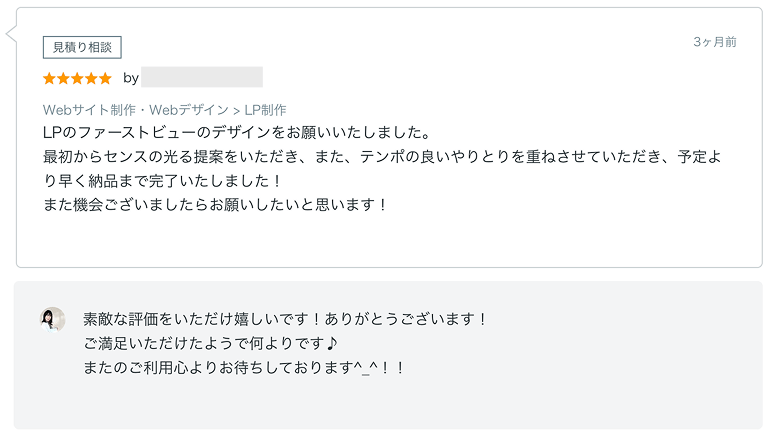This screenshot has height=437, width=769.
Task: Click the 見積り相談 badge
Action: click(x=82, y=47)
